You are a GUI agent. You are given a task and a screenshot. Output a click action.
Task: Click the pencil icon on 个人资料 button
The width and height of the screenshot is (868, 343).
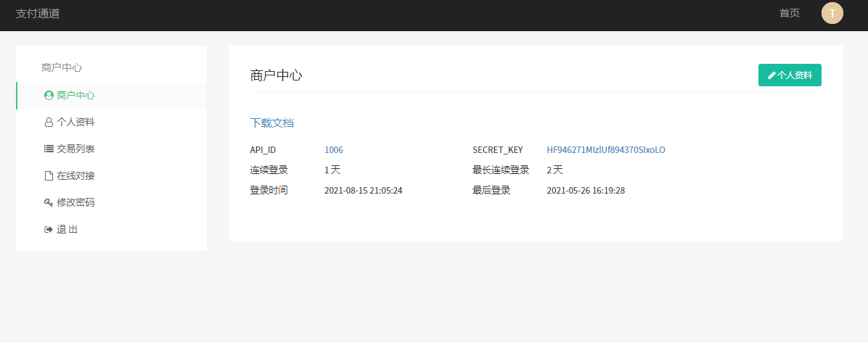pos(771,76)
